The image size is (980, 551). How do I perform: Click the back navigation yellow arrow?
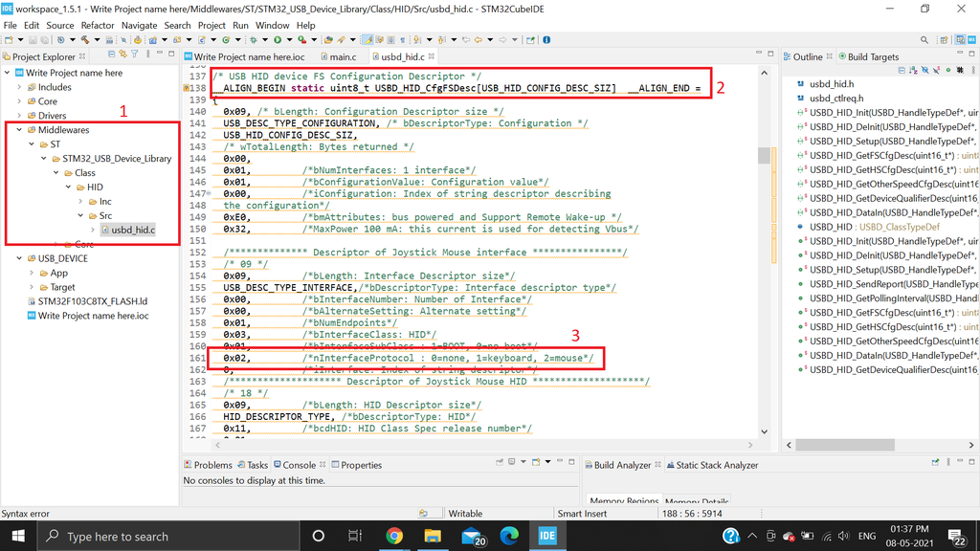[479, 39]
